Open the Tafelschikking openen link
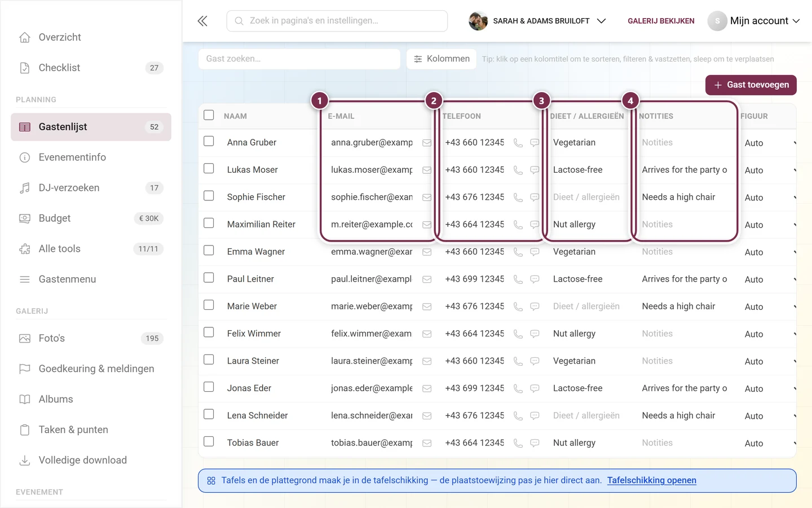 click(651, 480)
